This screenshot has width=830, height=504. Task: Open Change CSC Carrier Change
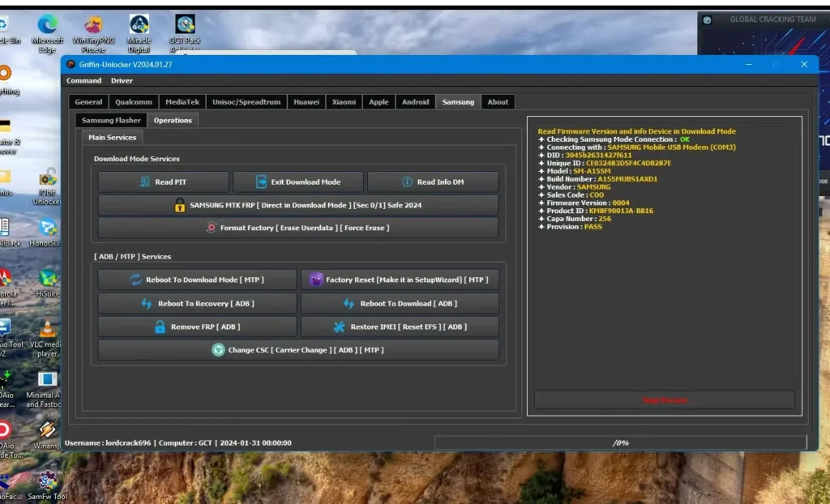[297, 350]
